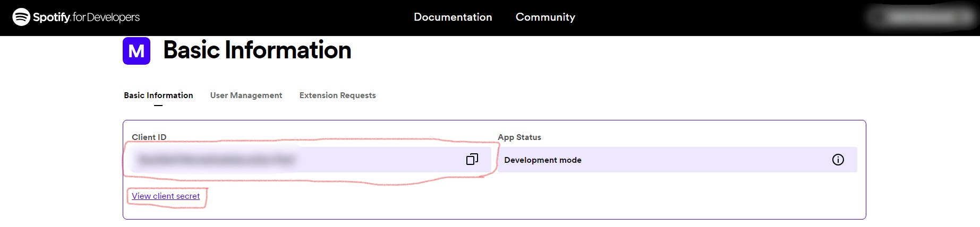
Task: Copy the Client ID with copy icon
Action: tap(472, 159)
